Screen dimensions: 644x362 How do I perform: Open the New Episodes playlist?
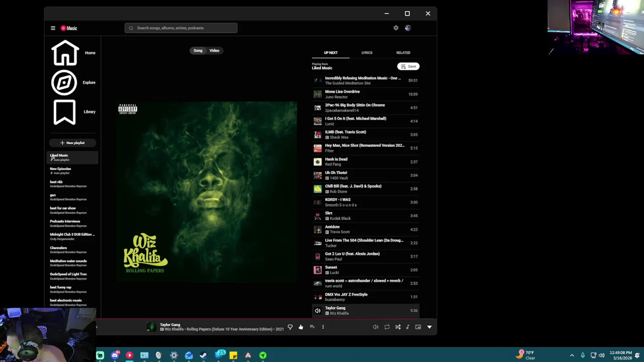point(73,170)
